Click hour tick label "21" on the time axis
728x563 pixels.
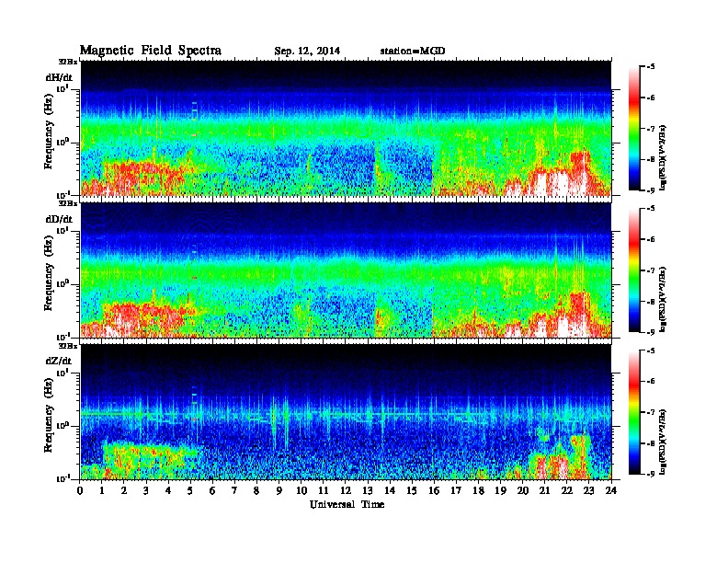pyautogui.click(x=544, y=490)
